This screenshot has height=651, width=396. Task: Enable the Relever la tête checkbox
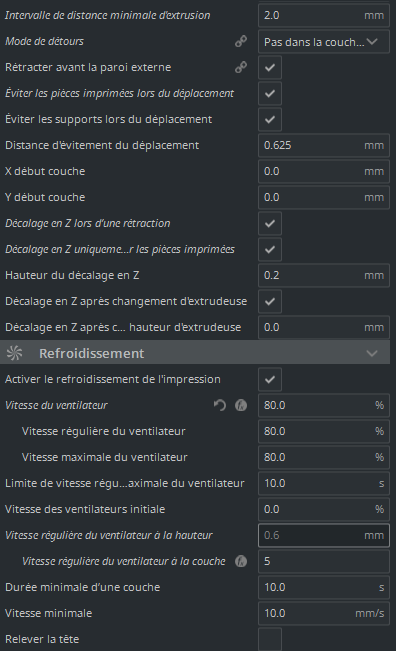point(270,639)
